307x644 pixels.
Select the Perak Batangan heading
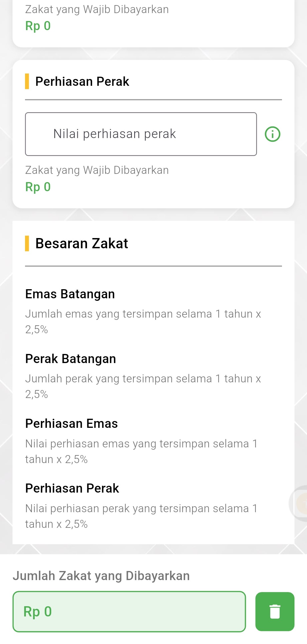[70, 359]
